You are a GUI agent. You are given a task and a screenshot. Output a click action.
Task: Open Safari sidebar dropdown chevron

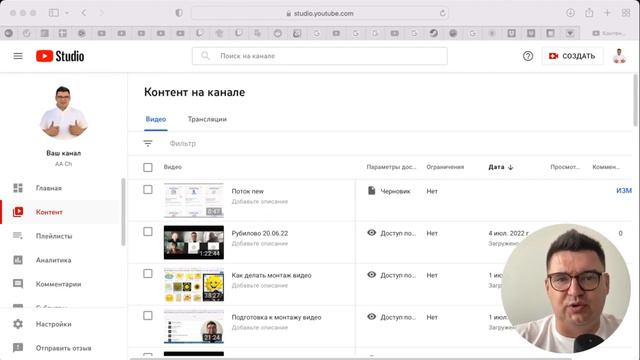[67, 13]
